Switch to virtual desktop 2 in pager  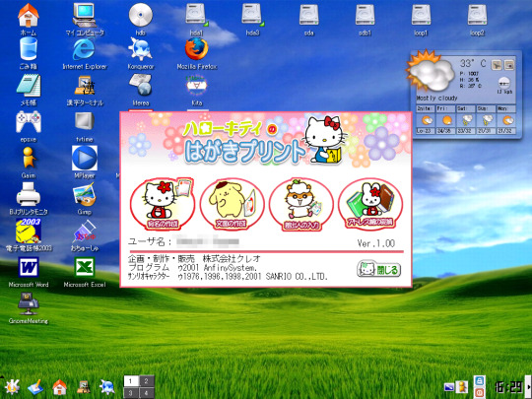click(147, 381)
